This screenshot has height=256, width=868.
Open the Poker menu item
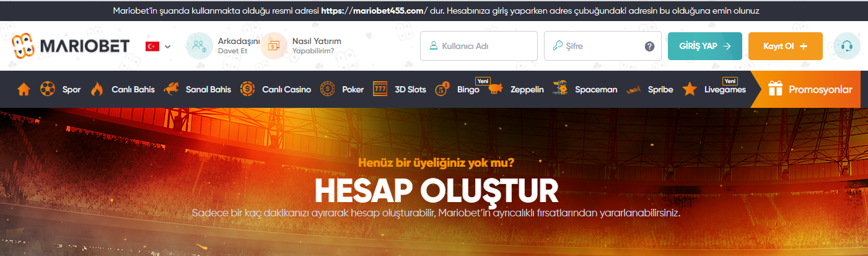(x=353, y=89)
